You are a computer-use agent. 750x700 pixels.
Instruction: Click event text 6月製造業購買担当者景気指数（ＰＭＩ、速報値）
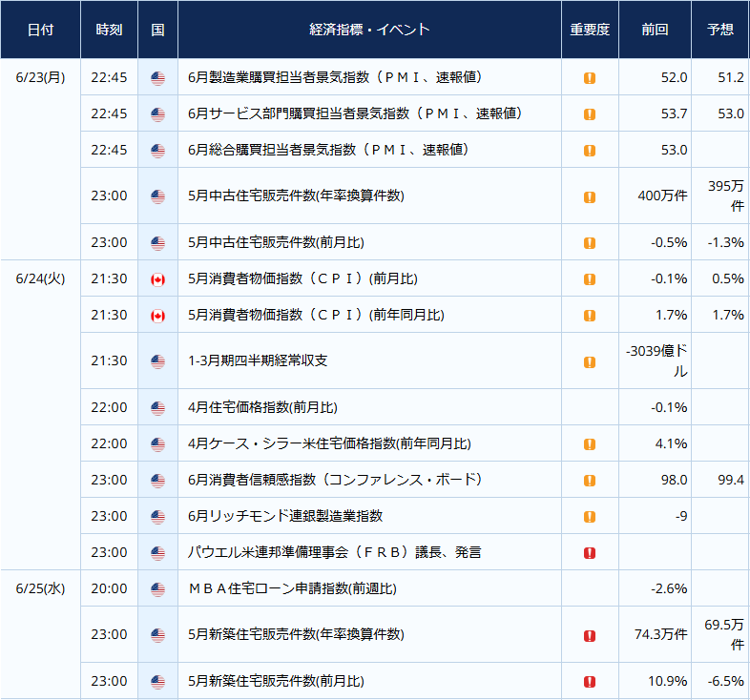(335, 77)
